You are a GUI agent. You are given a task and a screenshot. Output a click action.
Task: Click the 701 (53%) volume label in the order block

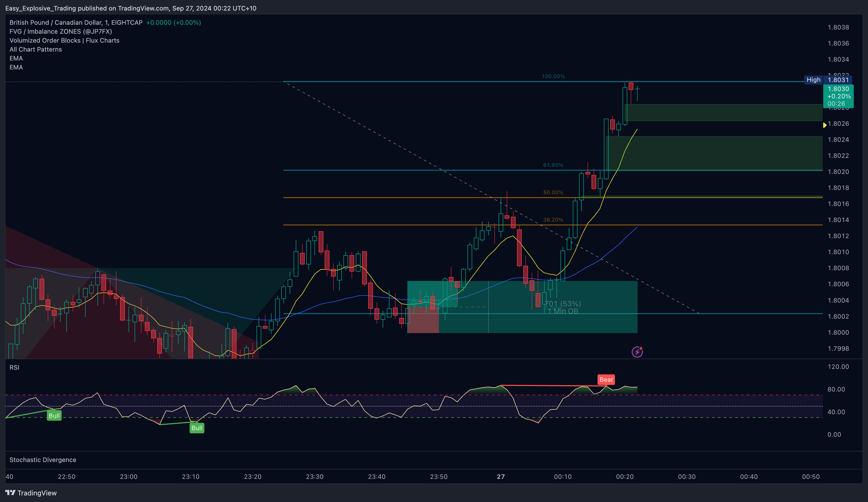click(x=563, y=303)
